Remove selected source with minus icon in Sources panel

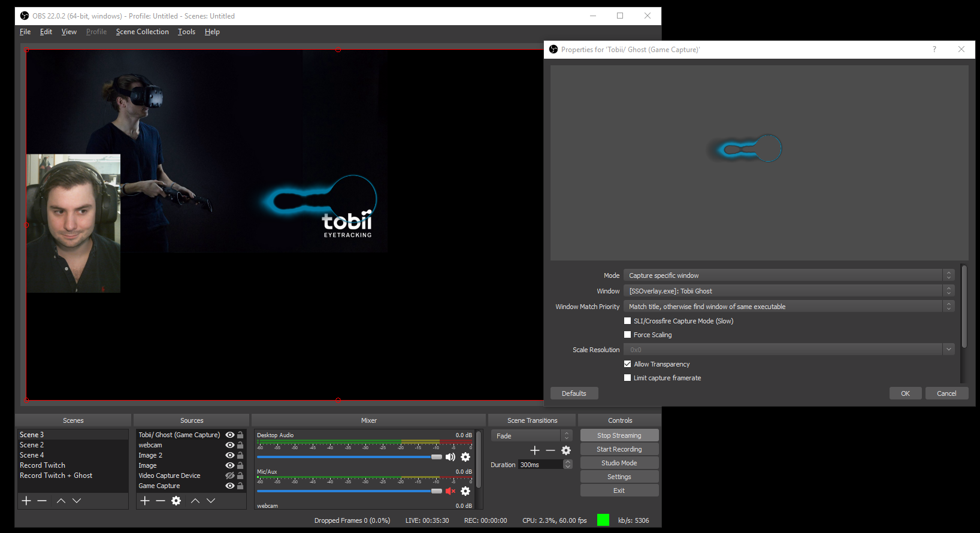point(161,501)
